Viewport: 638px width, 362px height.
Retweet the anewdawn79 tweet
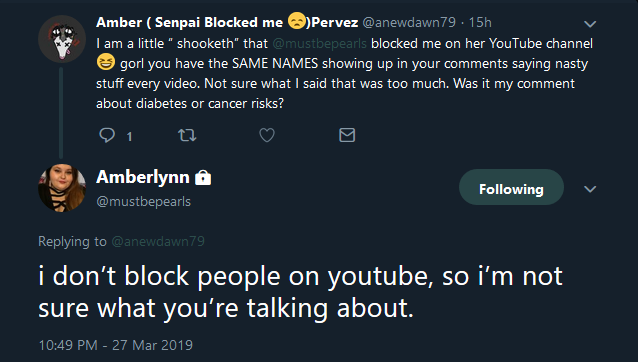pos(187,135)
